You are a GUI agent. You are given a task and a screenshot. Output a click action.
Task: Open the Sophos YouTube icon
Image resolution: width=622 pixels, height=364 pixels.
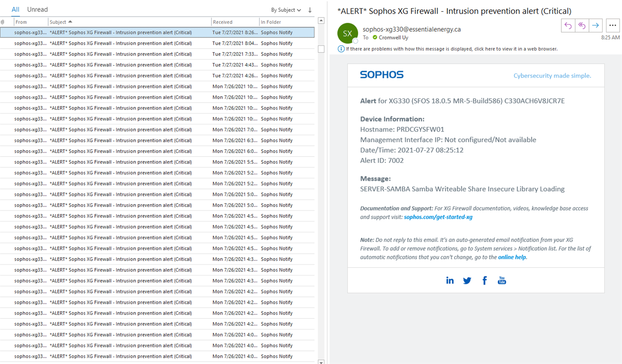pyautogui.click(x=502, y=280)
